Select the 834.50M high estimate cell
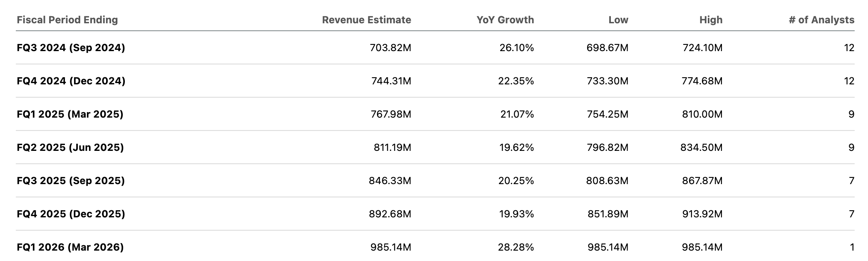The height and width of the screenshot is (261, 868). tap(701, 148)
